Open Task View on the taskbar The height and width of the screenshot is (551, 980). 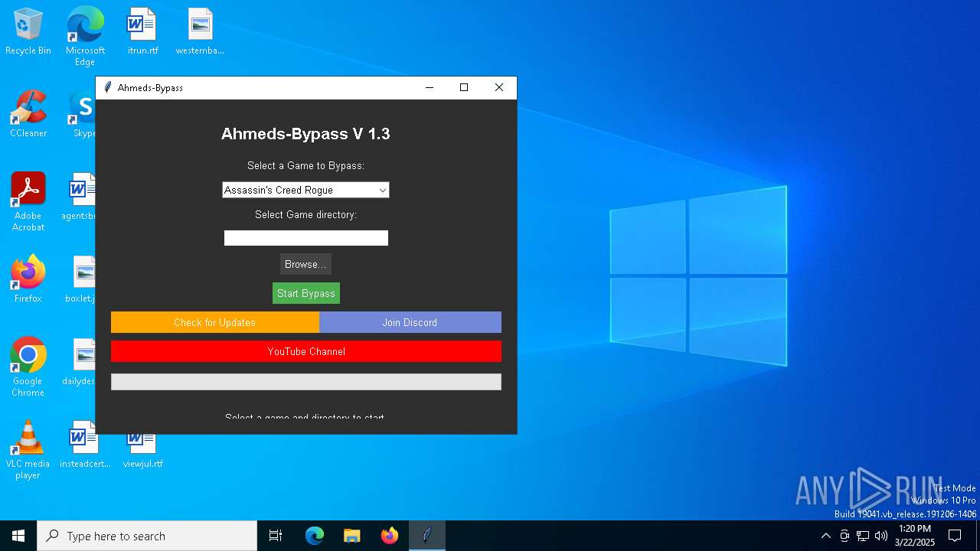click(276, 536)
